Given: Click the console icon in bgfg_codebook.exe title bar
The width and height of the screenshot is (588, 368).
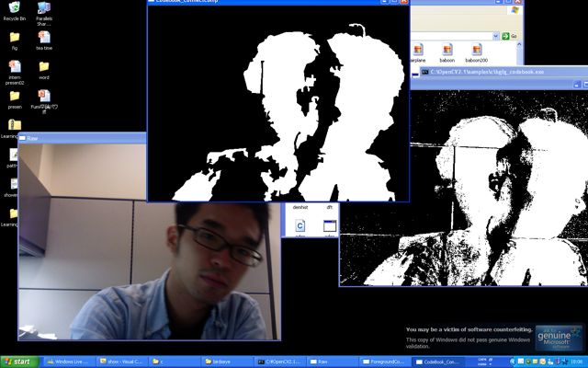Looking at the screenshot, I should 425,72.
